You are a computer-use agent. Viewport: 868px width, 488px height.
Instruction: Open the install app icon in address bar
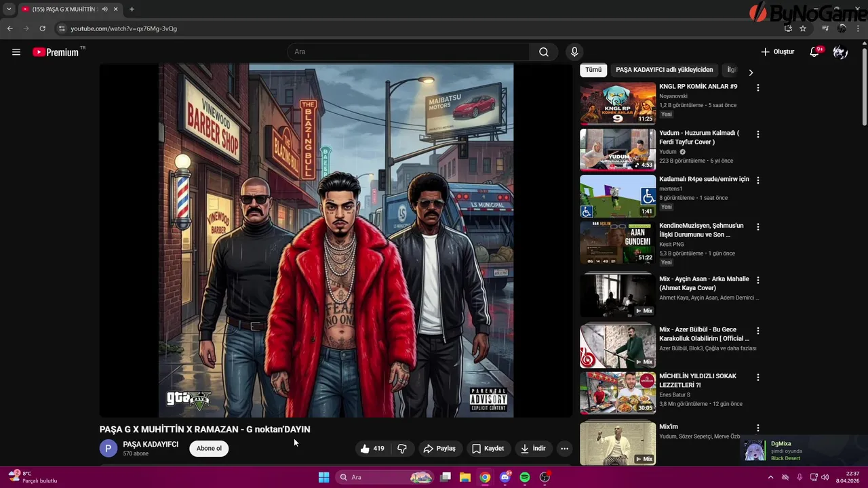click(788, 28)
